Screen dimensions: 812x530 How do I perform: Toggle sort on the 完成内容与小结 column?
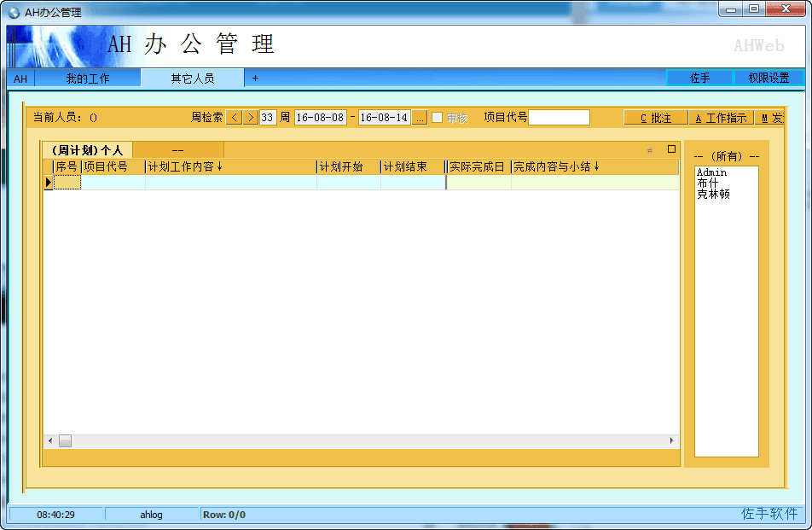(x=554, y=166)
